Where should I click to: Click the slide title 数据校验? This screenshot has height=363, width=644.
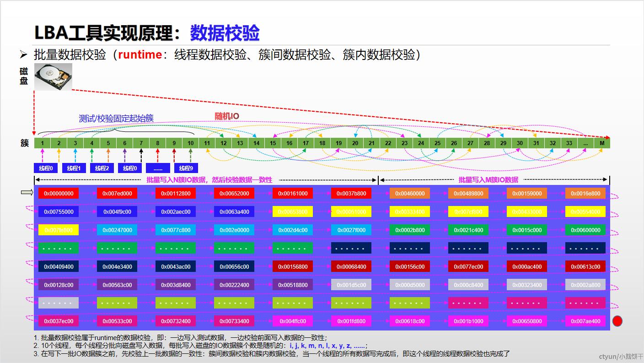[225, 33]
